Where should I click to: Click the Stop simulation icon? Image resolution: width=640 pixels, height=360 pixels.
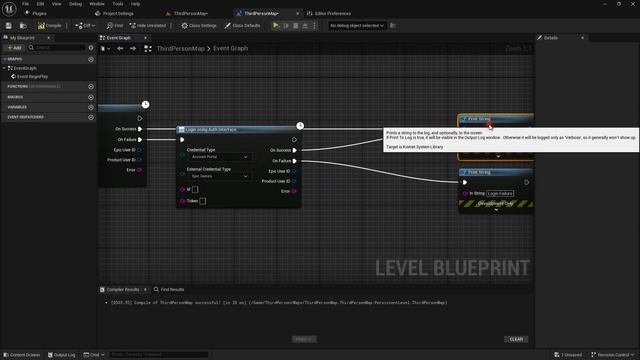[x=296, y=26]
